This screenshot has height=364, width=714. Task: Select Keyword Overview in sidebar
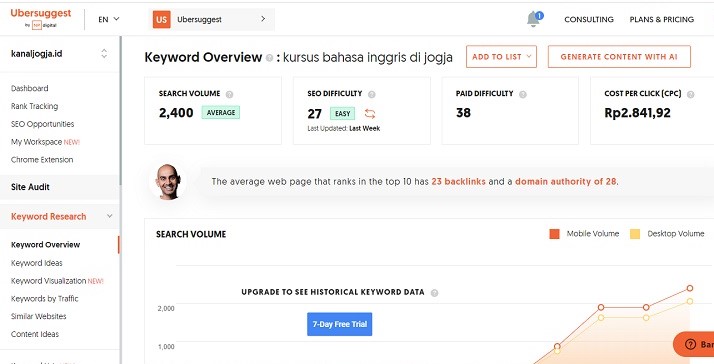click(x=46, y=245)
